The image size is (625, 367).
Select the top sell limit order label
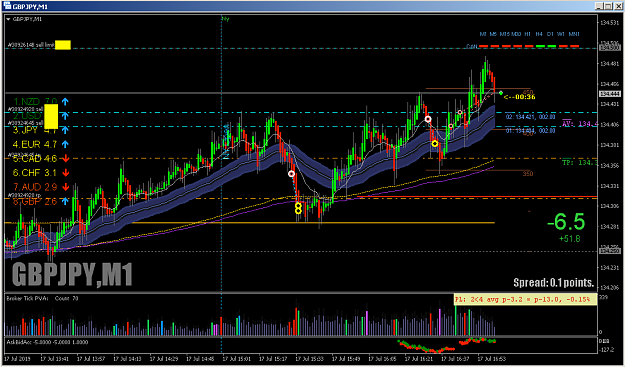coord(31,45)
